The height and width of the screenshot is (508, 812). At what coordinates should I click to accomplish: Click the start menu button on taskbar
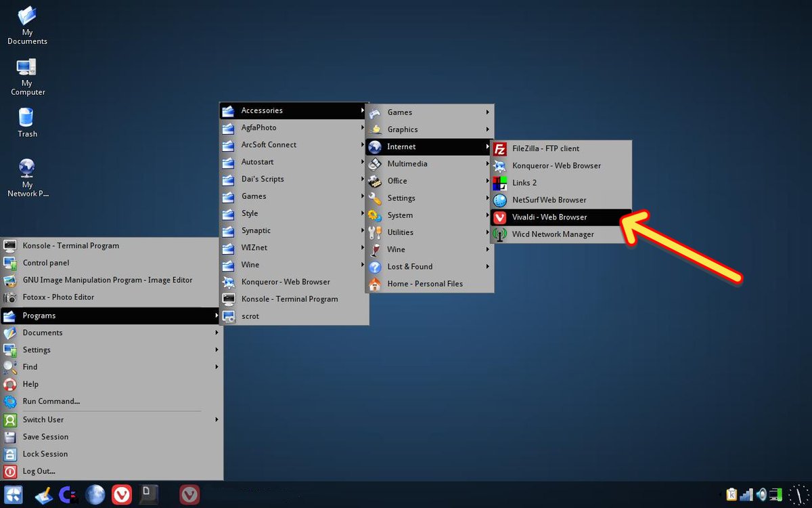(14, 495)
